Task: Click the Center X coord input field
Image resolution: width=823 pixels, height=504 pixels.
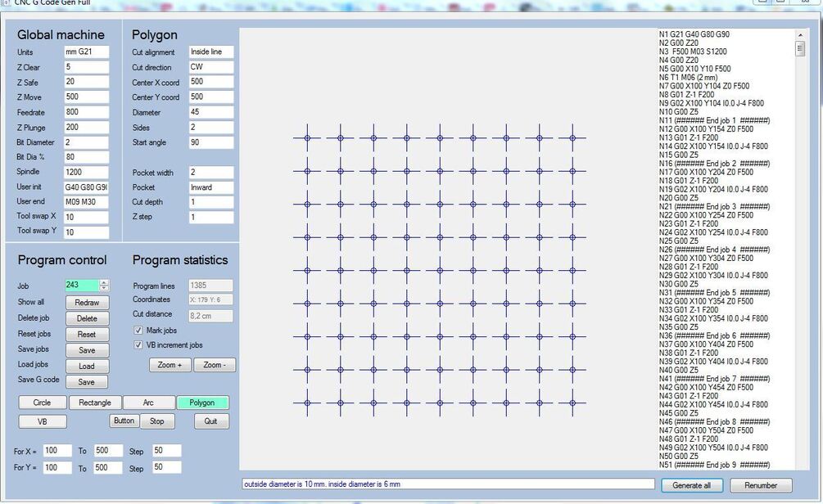Action: [211, 82]
